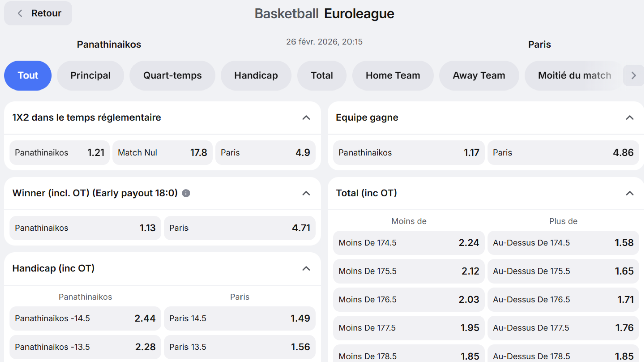Select Panathinaikos at 1.21 odds
Screen dimensions: 644x362
(x=59, y=153)
